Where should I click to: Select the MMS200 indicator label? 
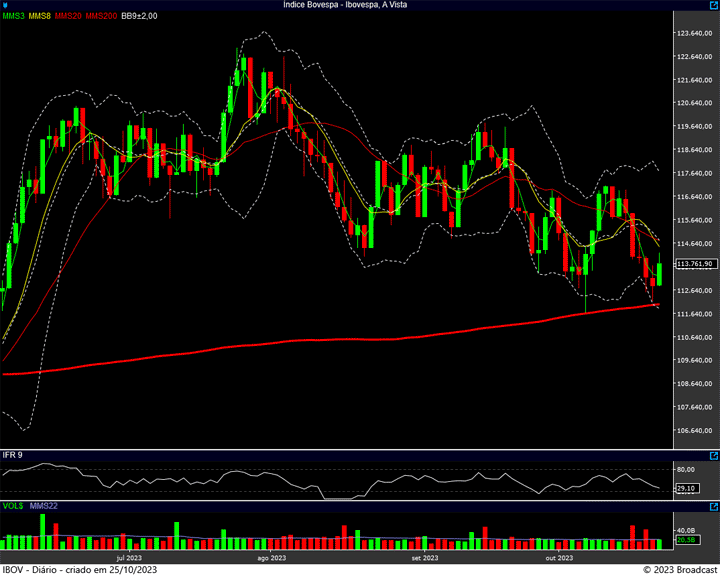click(x=101, y=17)
